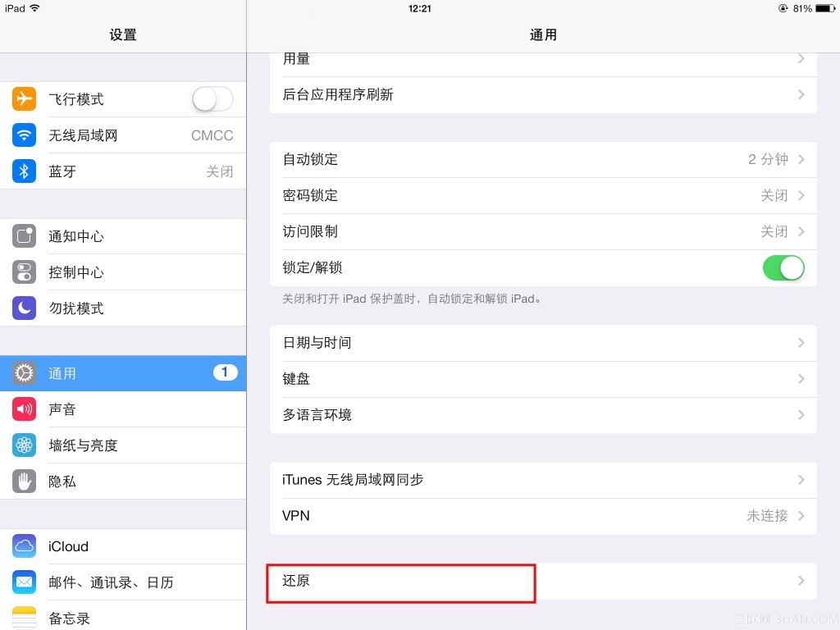840x630 pixels.
Task: Open 密码锁定 settings with the arrow
Action: tap(801, 195)
